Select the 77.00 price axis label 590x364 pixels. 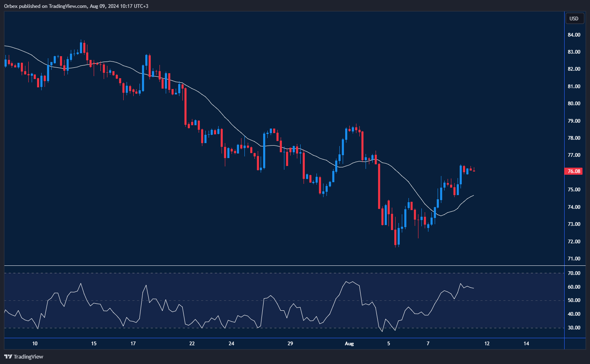[x=574, y=155]
